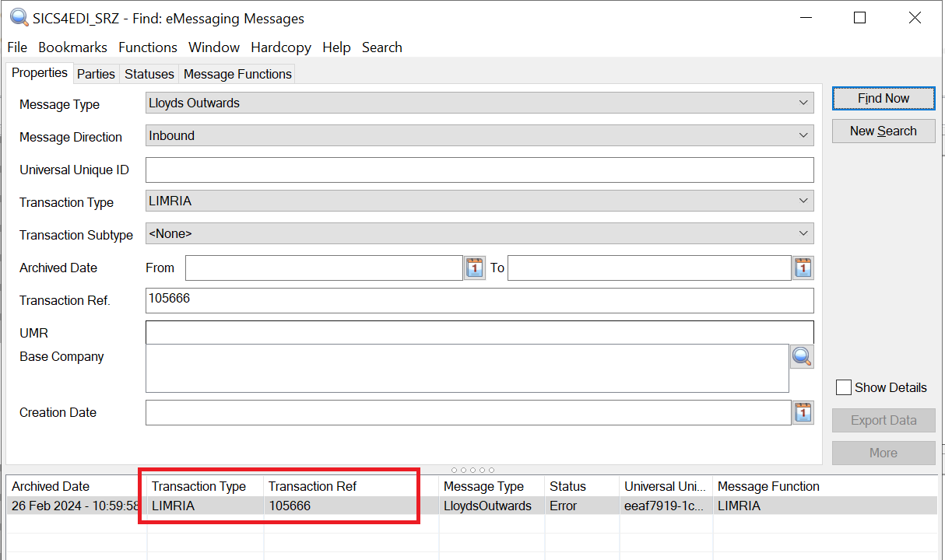Open Creation Date calendar picker

click(803, 412)
